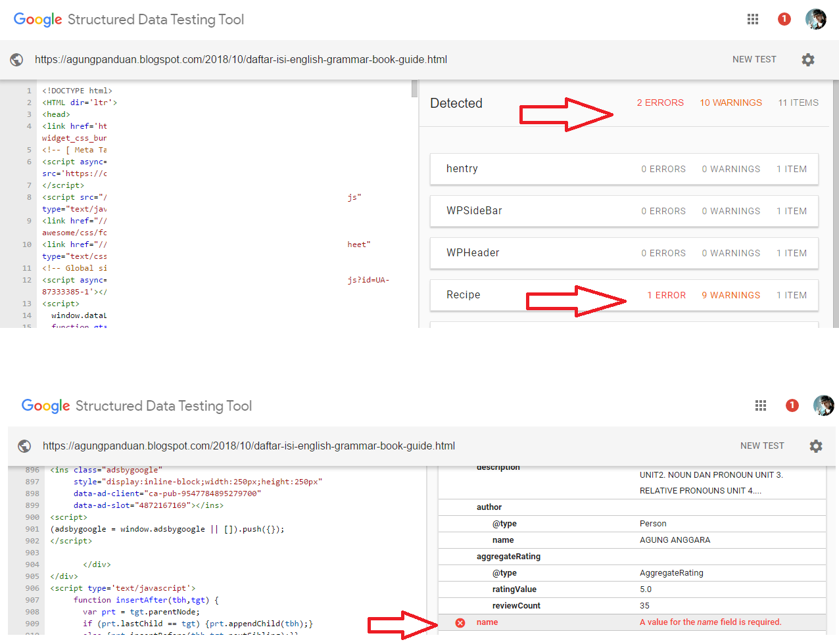Expand the WPHeader detected item
Screen dimensions: 839x644
coord(623,253)
